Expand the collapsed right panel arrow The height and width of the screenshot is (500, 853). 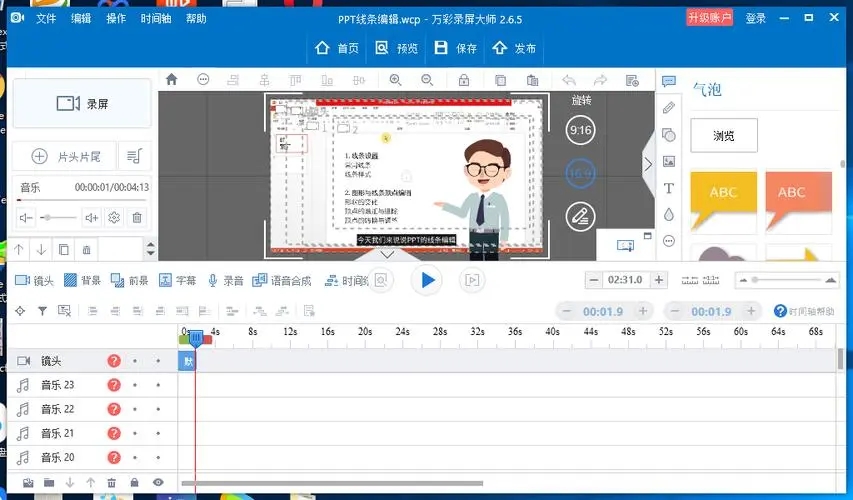(648, 164)
